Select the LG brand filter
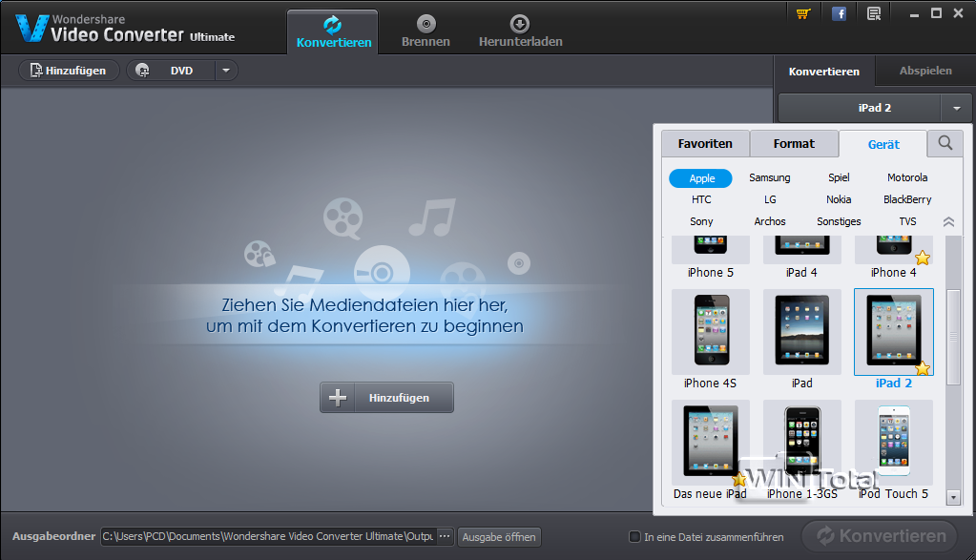 [x=770, y=199]
